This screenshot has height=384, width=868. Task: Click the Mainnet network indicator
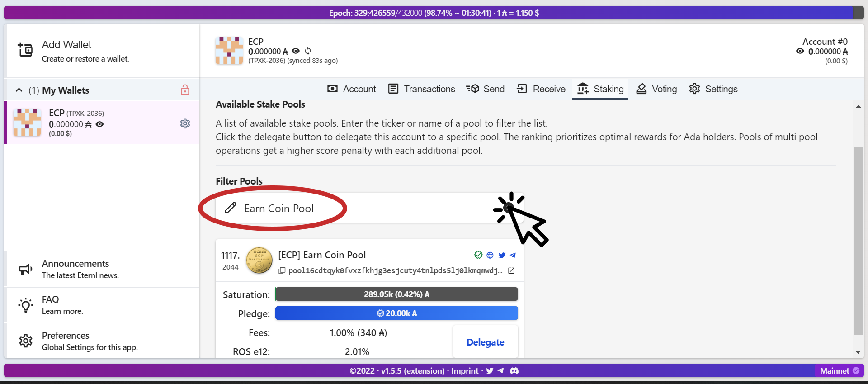[x=839, y=371]
